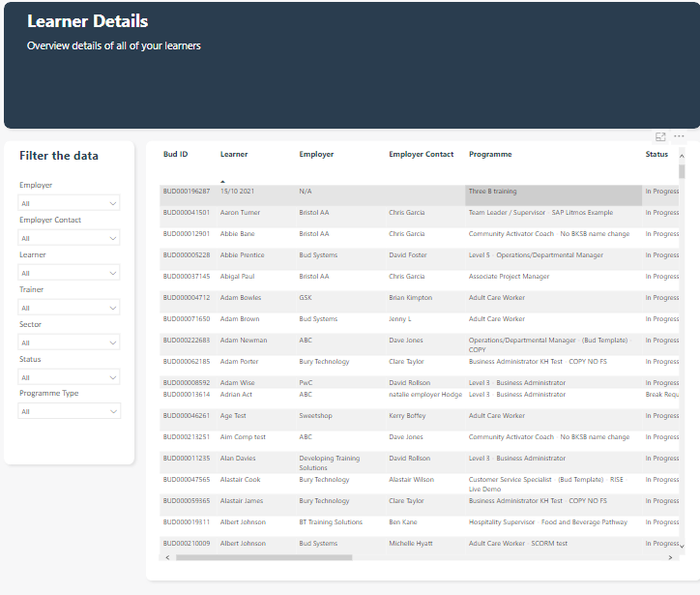The width and height of the screenshot is (700, 595).
Task: Click learner name Aaron Turner
Action: coord(240,213)
